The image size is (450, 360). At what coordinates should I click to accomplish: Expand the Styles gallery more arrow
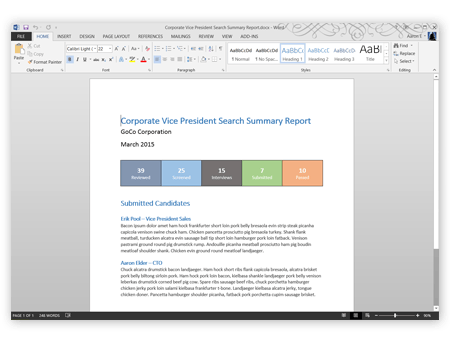[386, 61]
